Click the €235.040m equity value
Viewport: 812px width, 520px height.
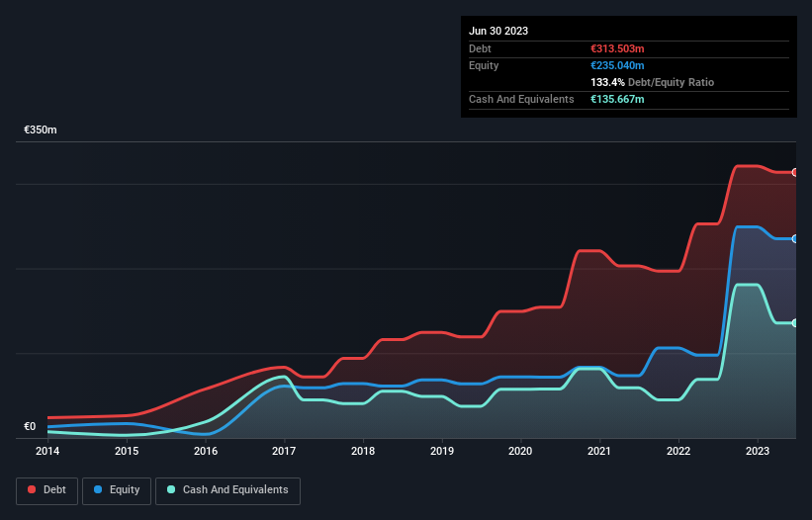pyautogui.click(x=617, y=65)
